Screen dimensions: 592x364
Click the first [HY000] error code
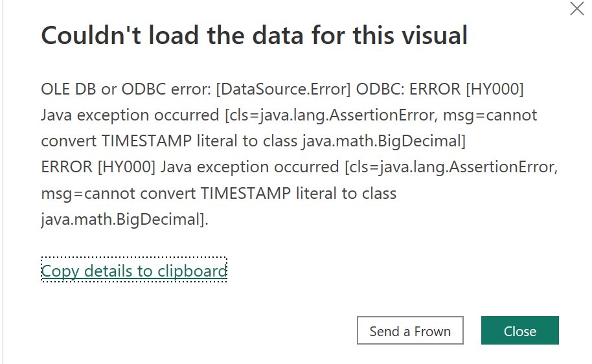pyautogui.click(x=495, y=89)
